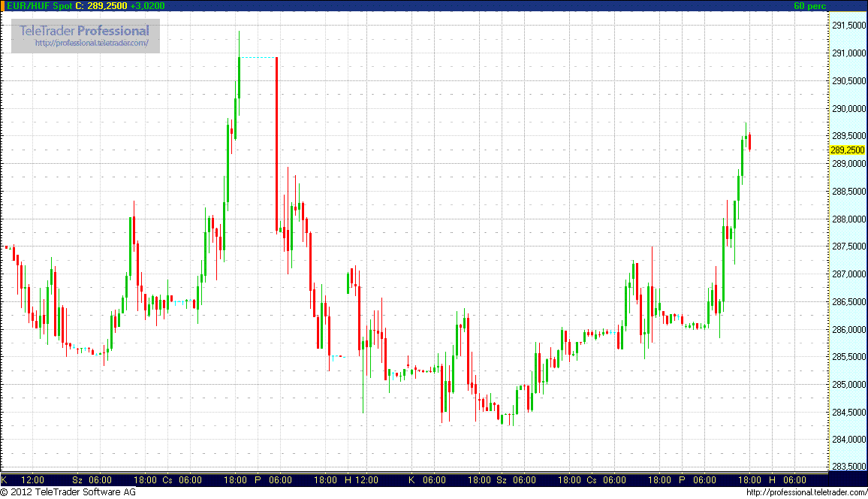Pick the 288,0000 value on the price scale
Screen dimensions: 868x499
pyautogui.click(x=848, y=219)
